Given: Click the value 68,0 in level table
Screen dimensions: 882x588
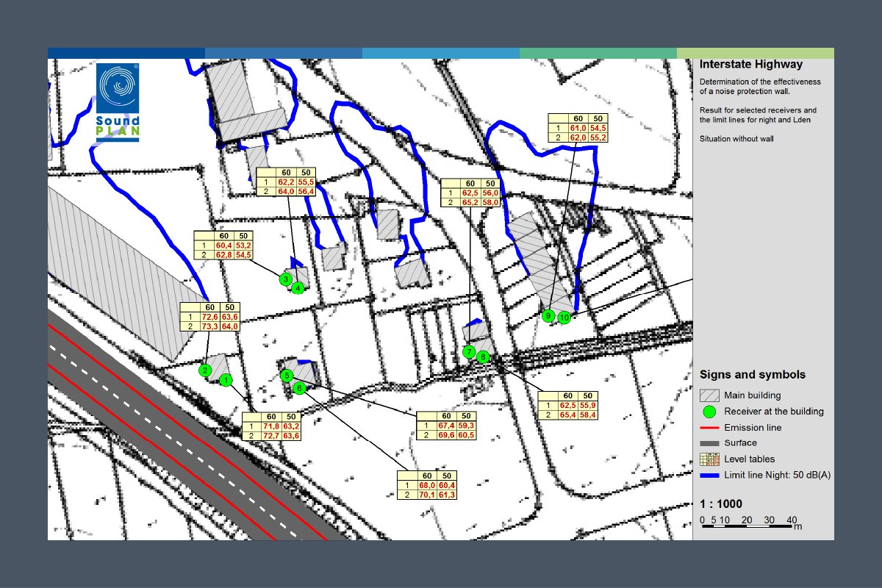Looking at the screenshot, I should pos(428,485).
